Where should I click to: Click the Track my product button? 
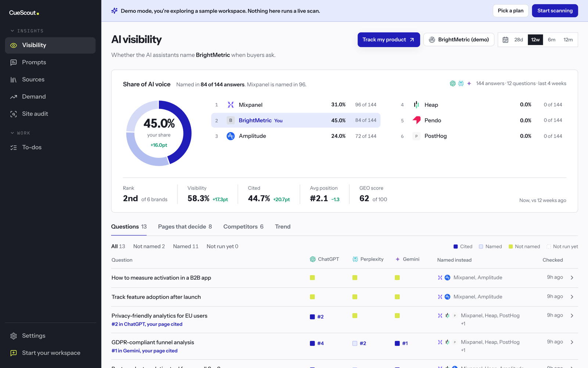pyautogui.click(x=388, y=40)
